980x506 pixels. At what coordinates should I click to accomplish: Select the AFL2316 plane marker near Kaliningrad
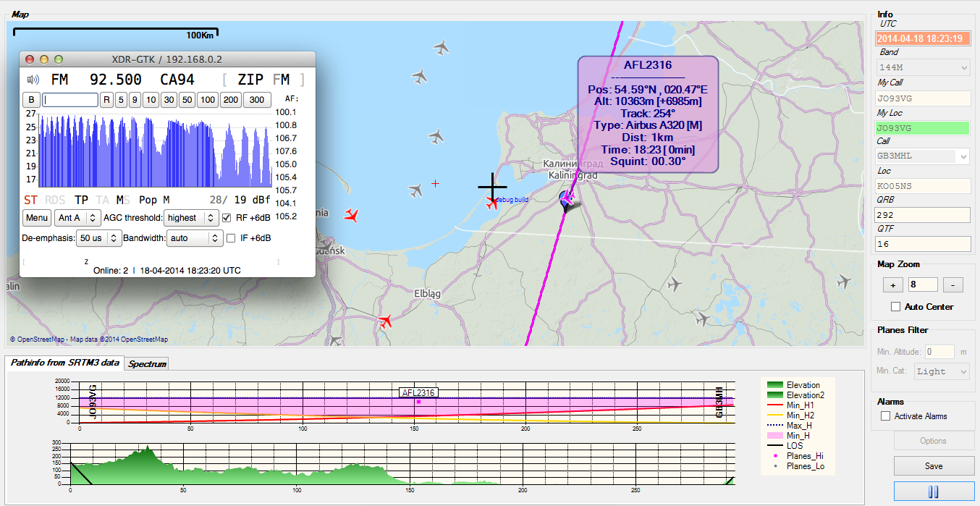(567, 198)
